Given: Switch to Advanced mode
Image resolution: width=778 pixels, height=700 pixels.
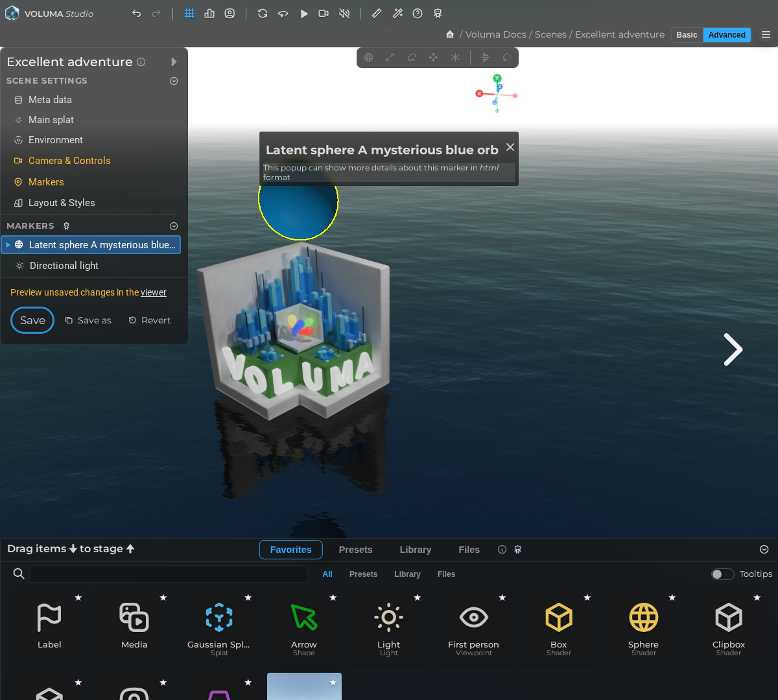Looking at the screenshot, I should [727, 35].
